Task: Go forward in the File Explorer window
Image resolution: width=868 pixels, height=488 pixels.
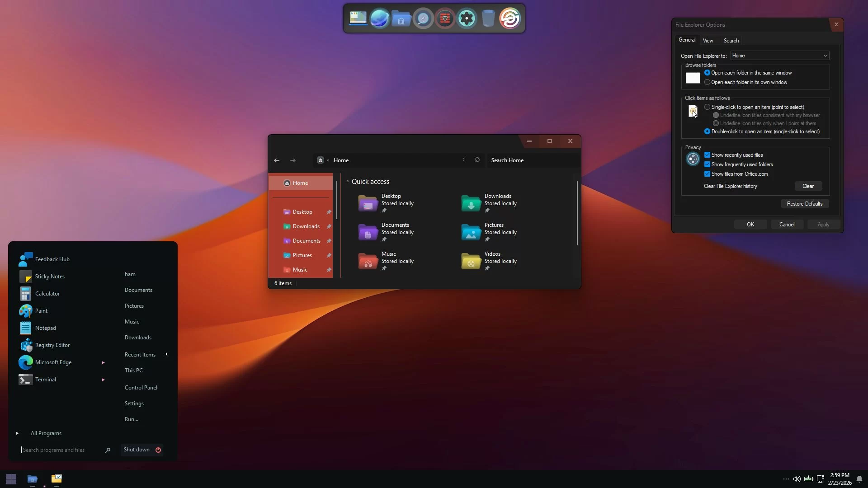Action: (x=293, y=160)
